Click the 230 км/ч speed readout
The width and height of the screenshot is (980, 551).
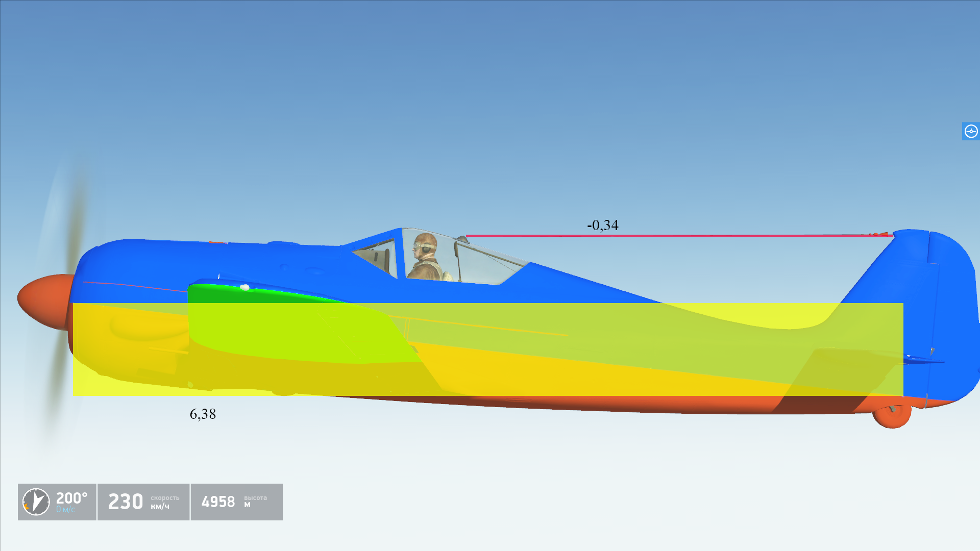coord(143,502)
